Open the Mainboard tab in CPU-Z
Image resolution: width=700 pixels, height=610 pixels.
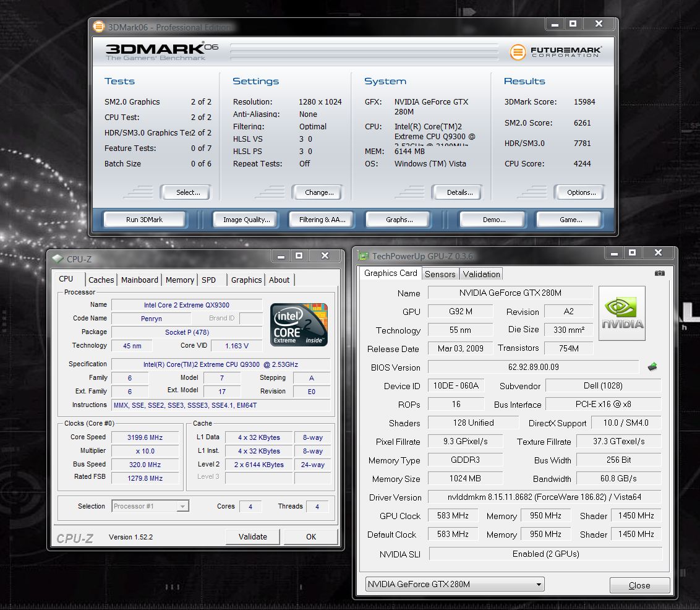tap(140, 280)
